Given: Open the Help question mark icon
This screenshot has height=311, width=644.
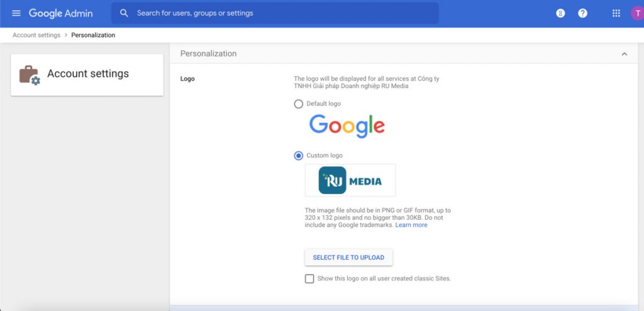Looking at the screenshot, I should (582, 13).
